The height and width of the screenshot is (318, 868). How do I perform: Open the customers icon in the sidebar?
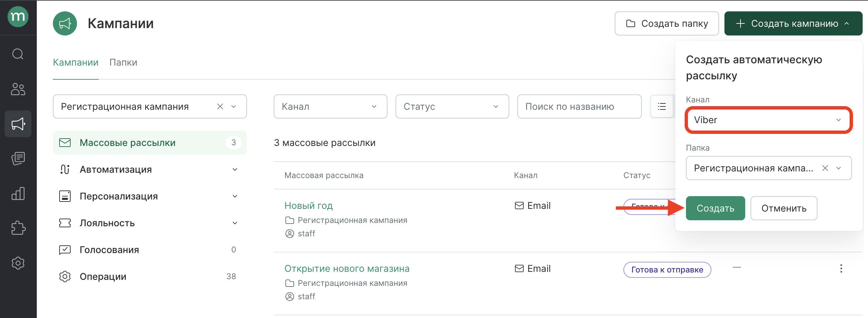[x=18, y=89]
